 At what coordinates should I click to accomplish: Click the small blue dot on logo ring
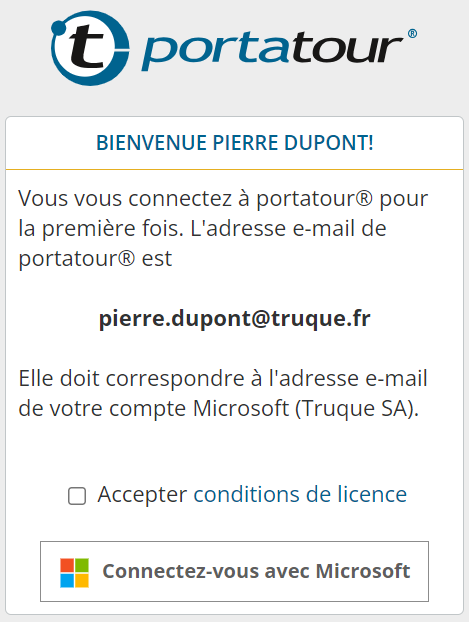click(58, 27)
